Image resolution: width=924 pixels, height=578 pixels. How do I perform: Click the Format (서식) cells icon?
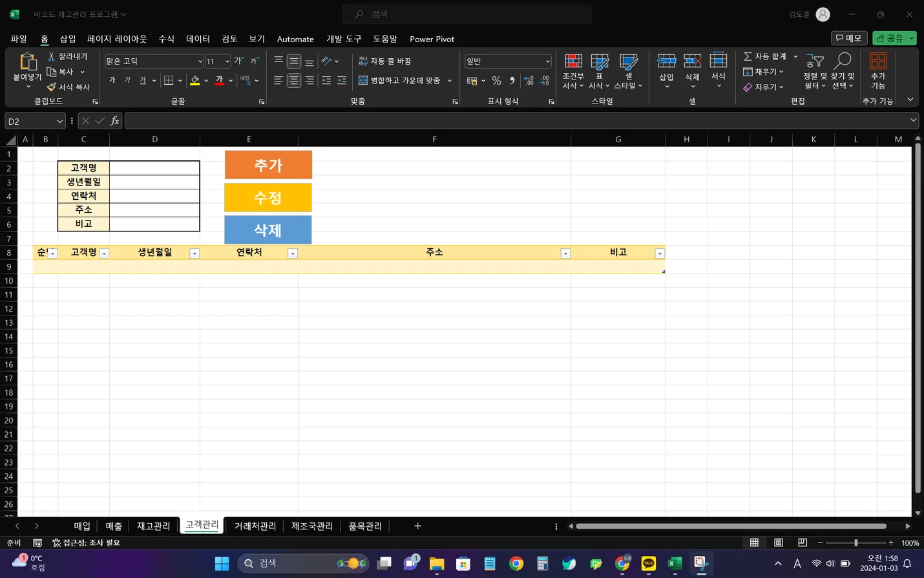719,61
